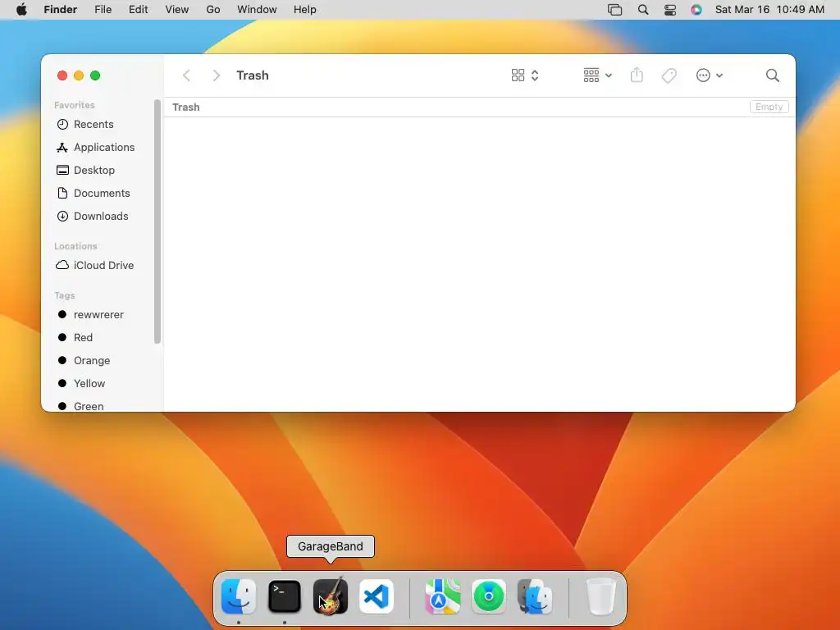
Task: Open Visual Studio Code from the Dock
Action: [377, 596]
